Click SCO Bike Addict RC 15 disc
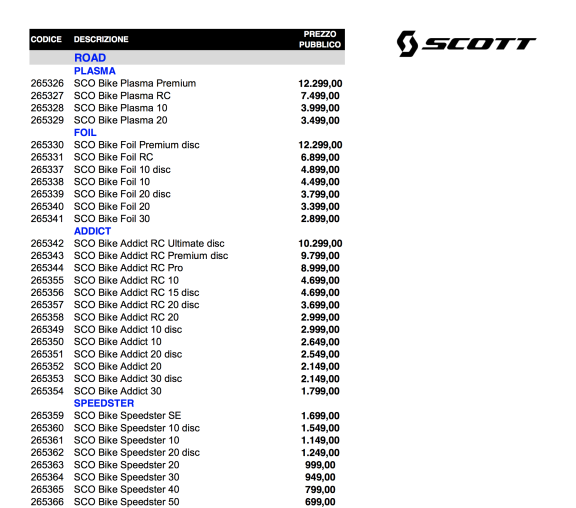576x508 pixels. [137, 293]
